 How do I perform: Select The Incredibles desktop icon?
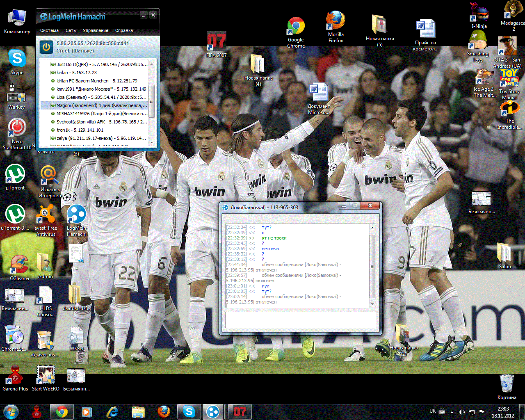coord(509,116)
